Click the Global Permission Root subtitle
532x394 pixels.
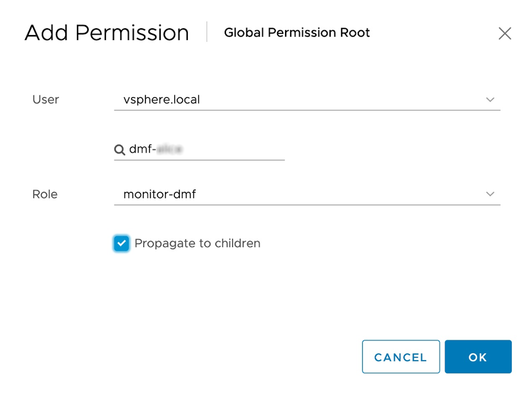point(297,33)
